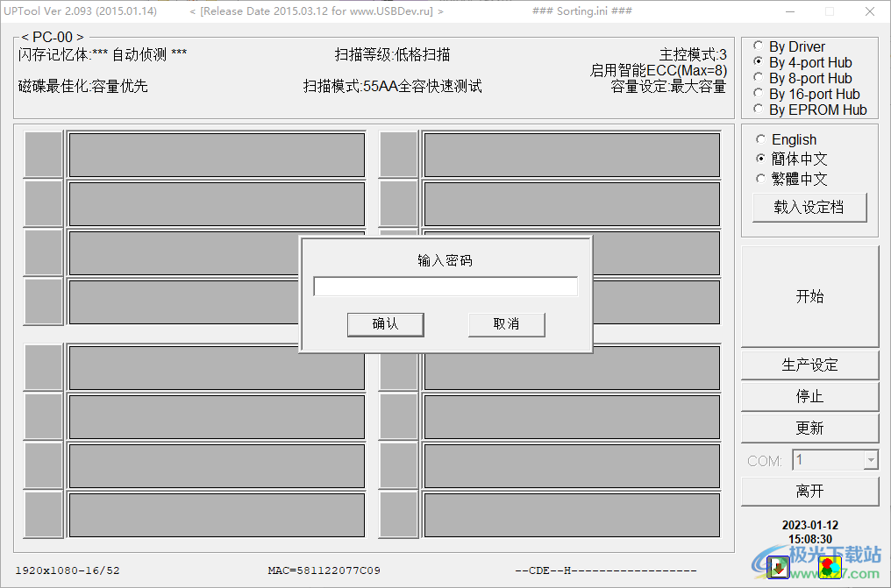Click the time 15:08:30 text
Image resolution: width=891 pixels, height=588 pixels.
click(x=810, y=539)
